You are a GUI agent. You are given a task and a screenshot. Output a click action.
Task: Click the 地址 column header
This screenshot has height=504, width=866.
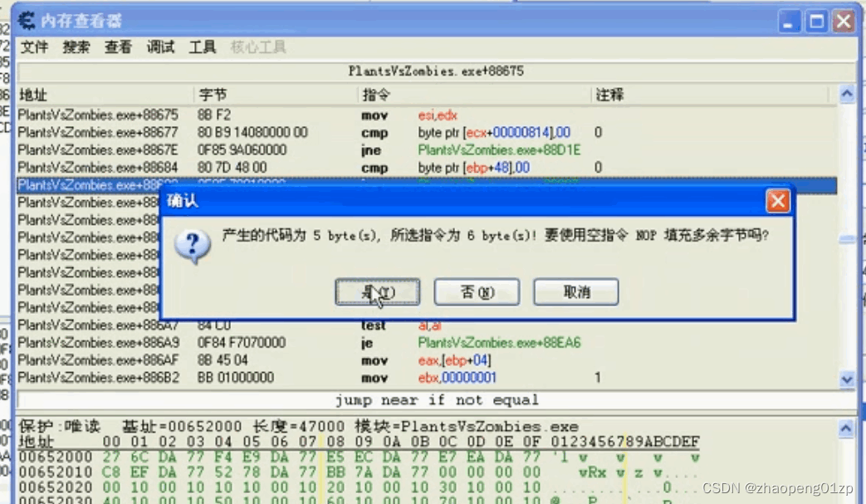pyautogui.click(x=105, y=95)
